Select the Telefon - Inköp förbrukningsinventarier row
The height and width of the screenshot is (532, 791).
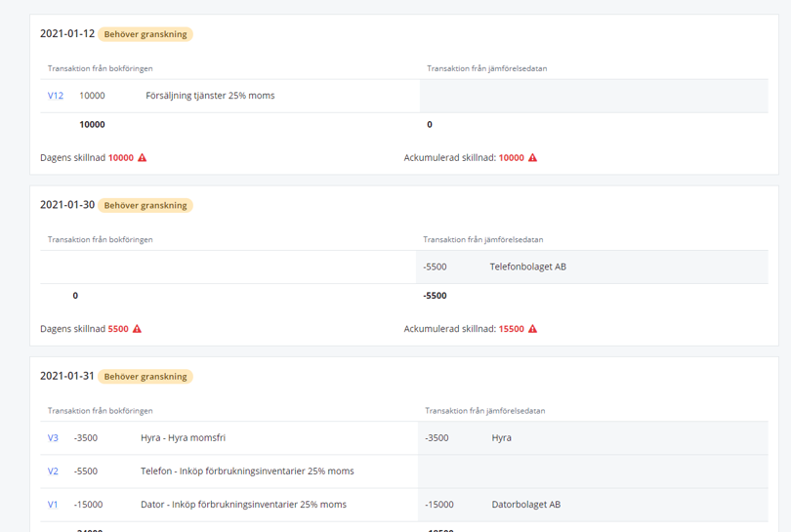(246, 471)
